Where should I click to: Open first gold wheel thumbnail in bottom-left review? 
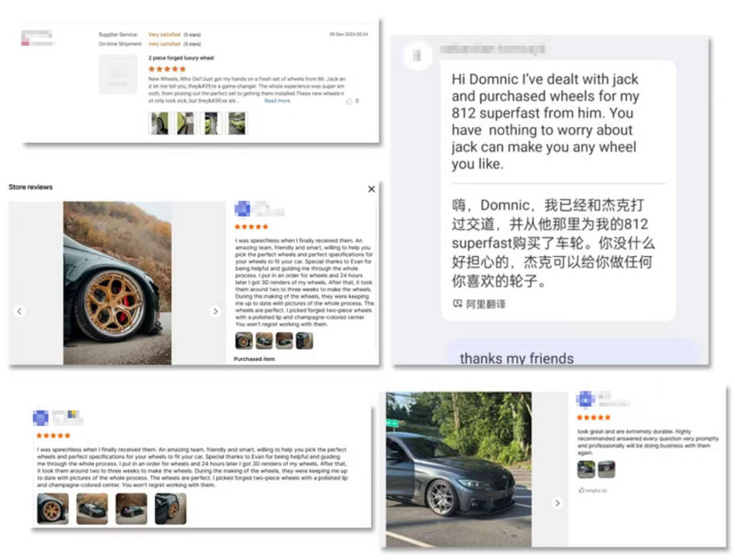point(53,509)
